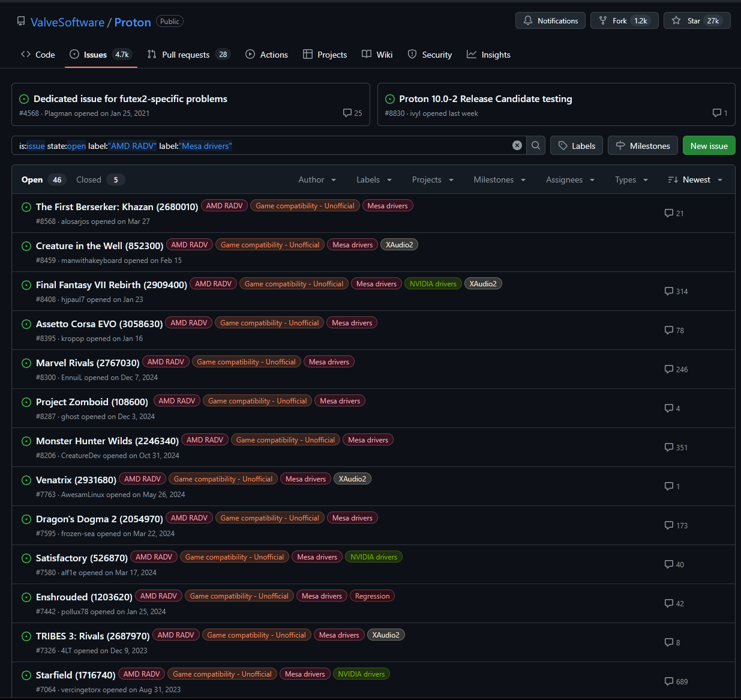Open the Monster Hunter Wilds (2246340) issue

click(107, 441)
